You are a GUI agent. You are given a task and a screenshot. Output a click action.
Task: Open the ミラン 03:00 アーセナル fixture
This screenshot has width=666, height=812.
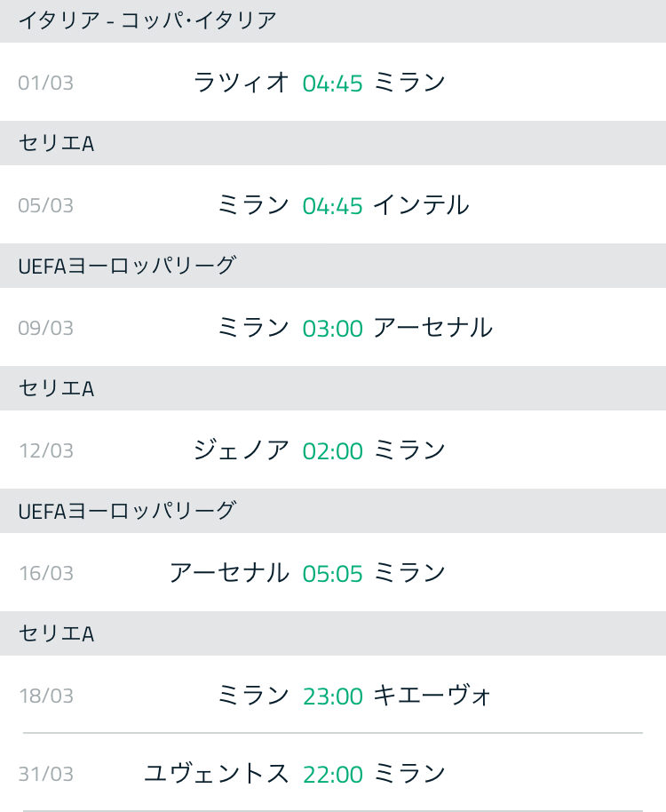click(x=333, y=327)
